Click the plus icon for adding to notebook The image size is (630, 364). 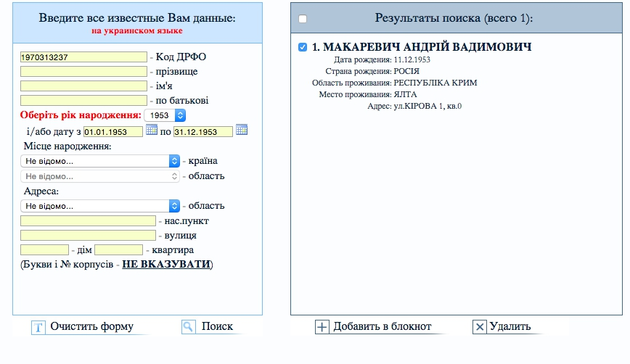tap(322, 327)
